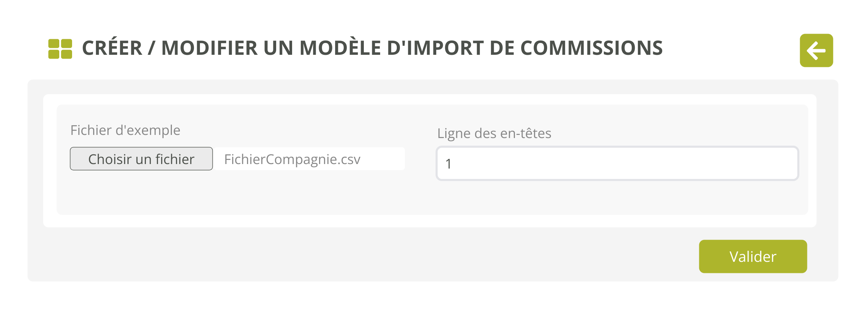Return to previous page using arrow icon
The width and height of the screenshot is (868, 309).
point(816,50)
